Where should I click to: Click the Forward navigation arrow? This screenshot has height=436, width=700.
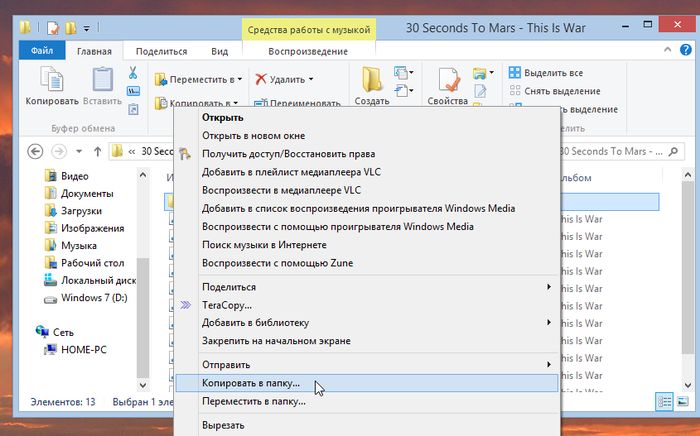pyautogui.click(x=58, y=151)
